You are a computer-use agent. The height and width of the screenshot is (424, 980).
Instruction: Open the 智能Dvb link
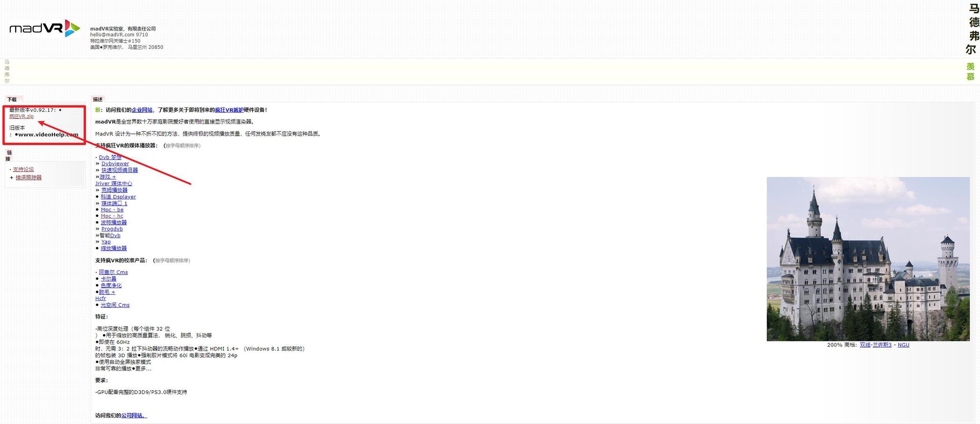115,235
